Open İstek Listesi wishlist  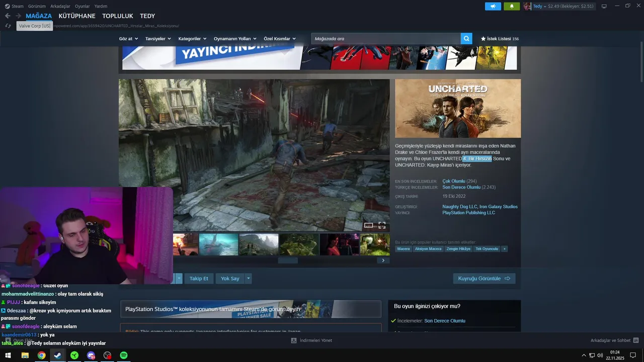pyautogui.click(x=500, y=39)
